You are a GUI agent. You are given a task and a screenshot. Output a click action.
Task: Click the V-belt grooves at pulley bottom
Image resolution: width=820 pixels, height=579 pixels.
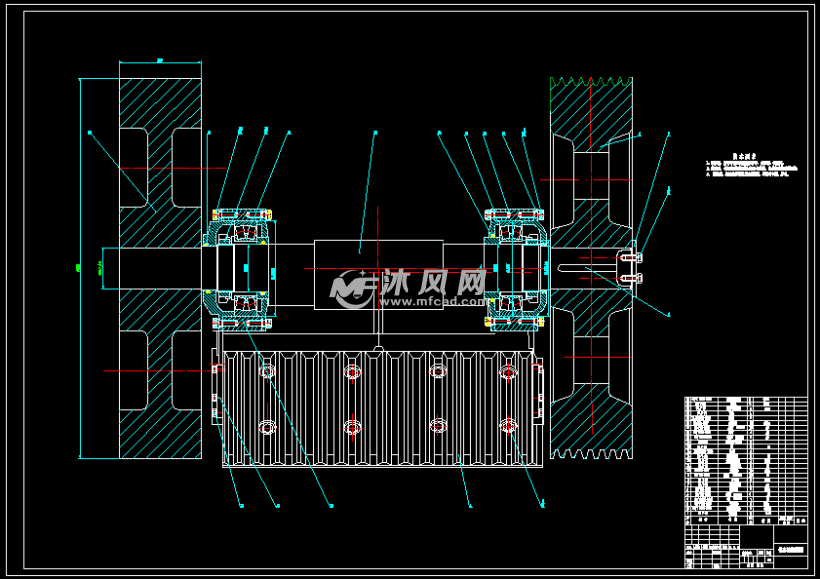point(590,453)
